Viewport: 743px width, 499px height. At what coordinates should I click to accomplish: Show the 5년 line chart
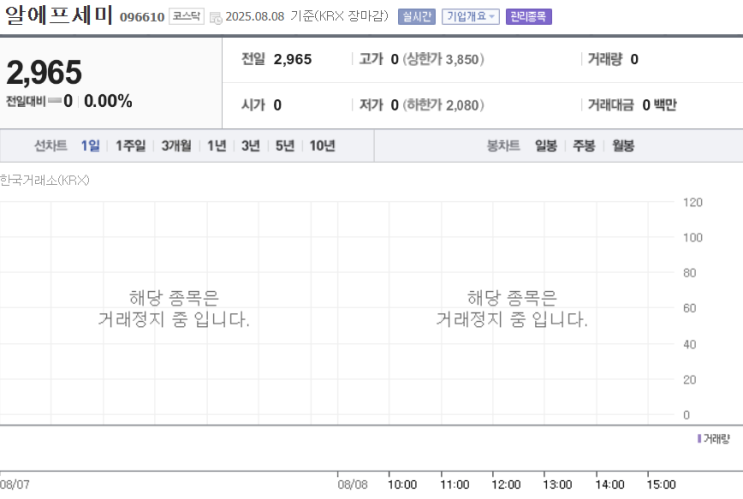click(285, 145)
